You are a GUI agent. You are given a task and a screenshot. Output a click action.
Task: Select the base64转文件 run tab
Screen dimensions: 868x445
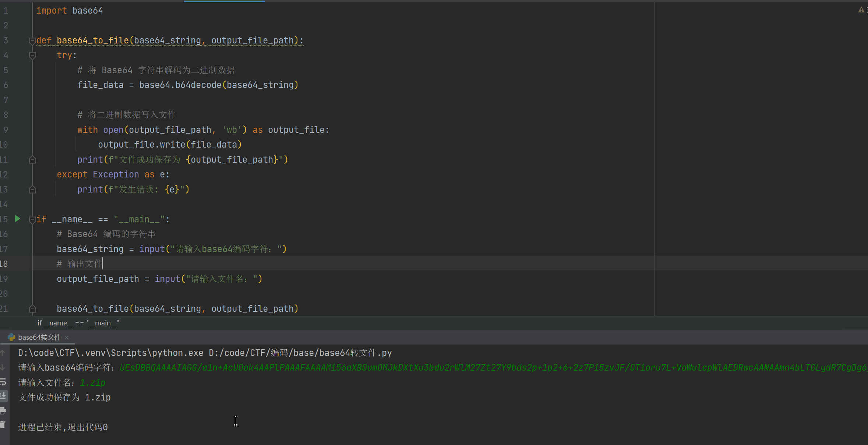pyautogui.click(x=39, y=337)
